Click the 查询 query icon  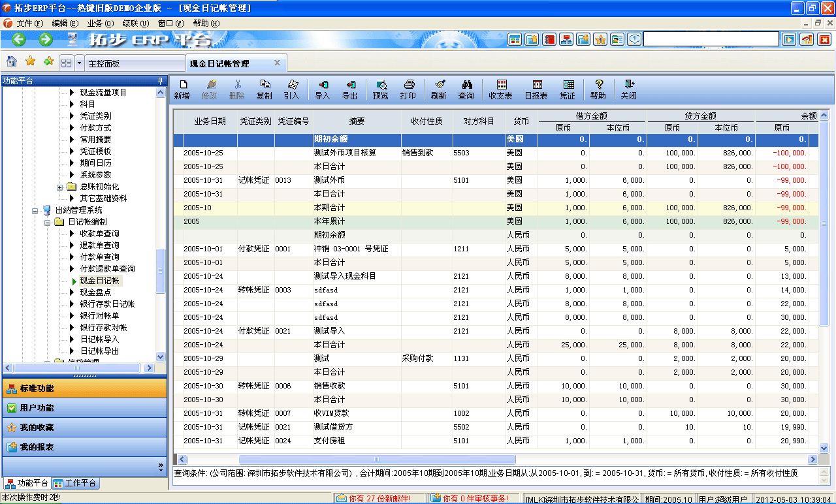coord(466,89)
